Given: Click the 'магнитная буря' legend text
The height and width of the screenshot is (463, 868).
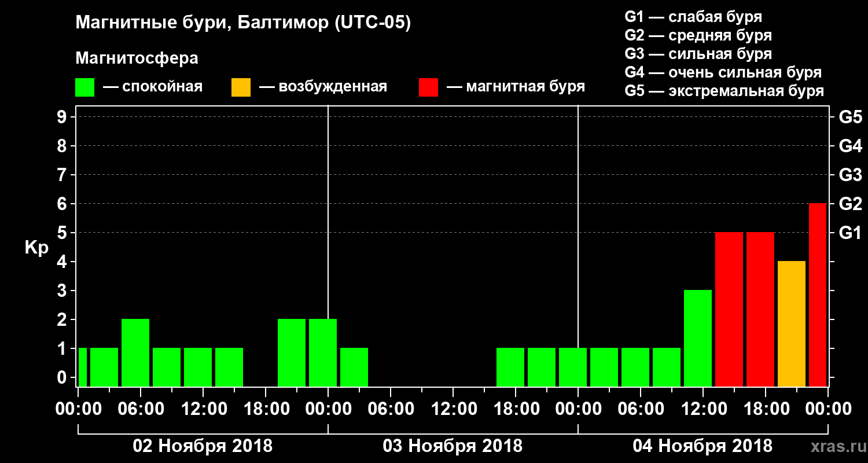Looking at the screenshot, I should click(x=525, y=87).
